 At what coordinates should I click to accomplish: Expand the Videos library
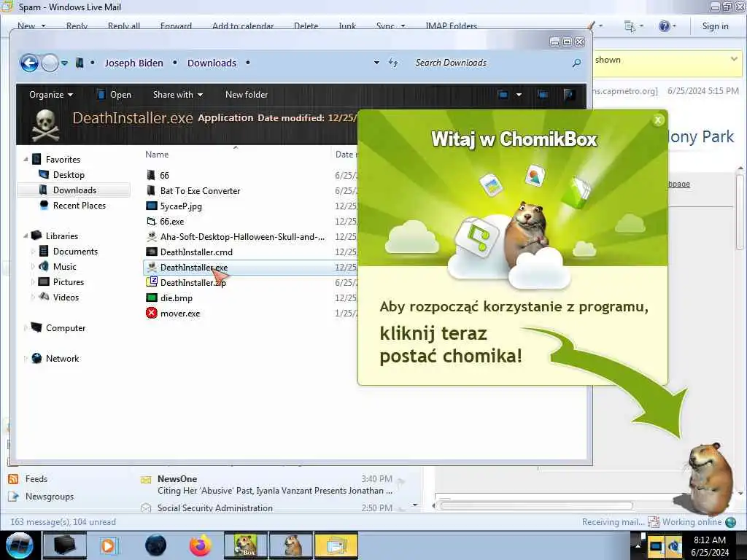(33, 297)
